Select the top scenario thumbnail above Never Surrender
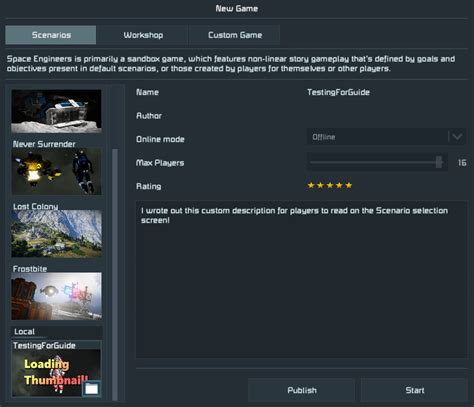This screenshot has height=407, width=474. [x=56, y=111]
